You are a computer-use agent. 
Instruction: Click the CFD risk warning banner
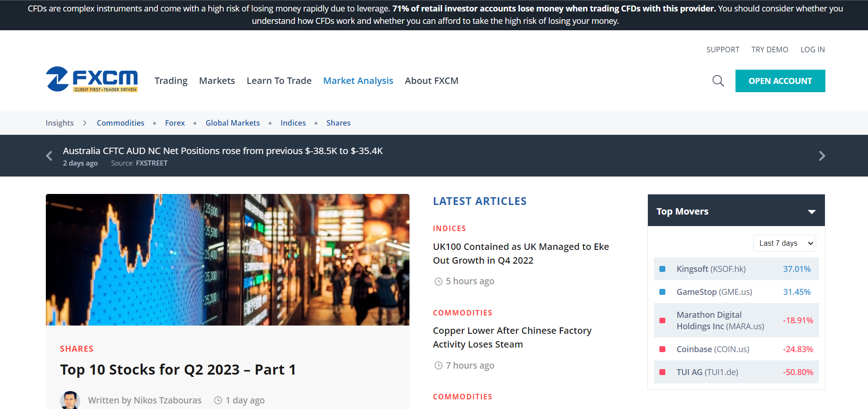434,15
